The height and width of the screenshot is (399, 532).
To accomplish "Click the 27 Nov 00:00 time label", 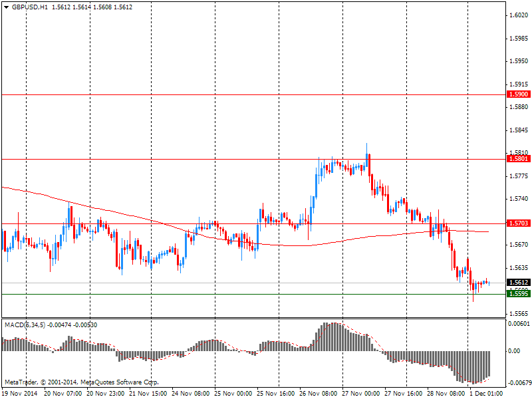I will (360, 393).
